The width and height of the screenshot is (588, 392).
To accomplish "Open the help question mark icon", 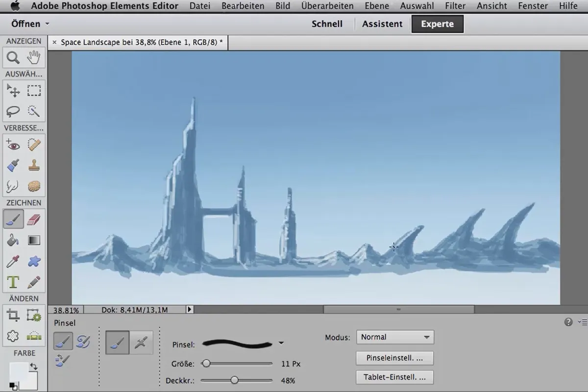I will point(568,322).
